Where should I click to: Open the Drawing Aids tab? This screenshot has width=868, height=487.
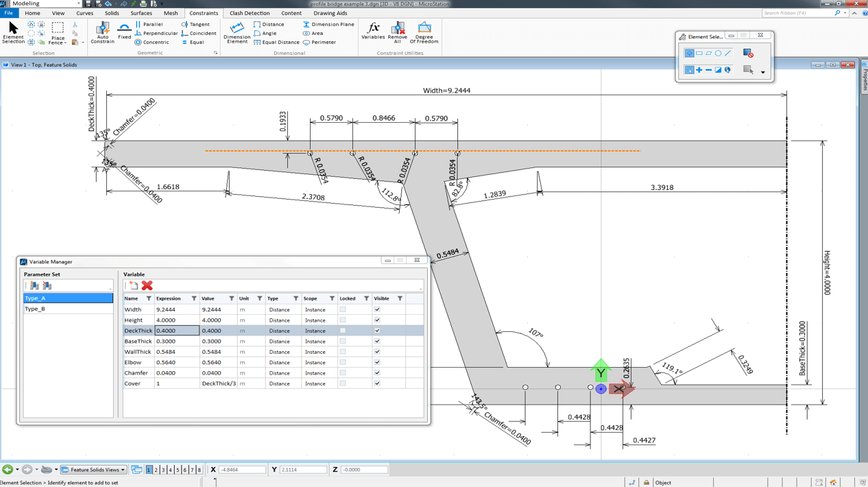coord(330,13)
